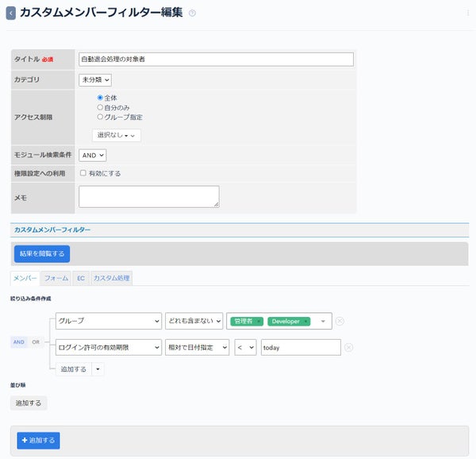This screenshot has height=459, width=476.
Task: Switch to the EC tab
Action: point(81,278)
